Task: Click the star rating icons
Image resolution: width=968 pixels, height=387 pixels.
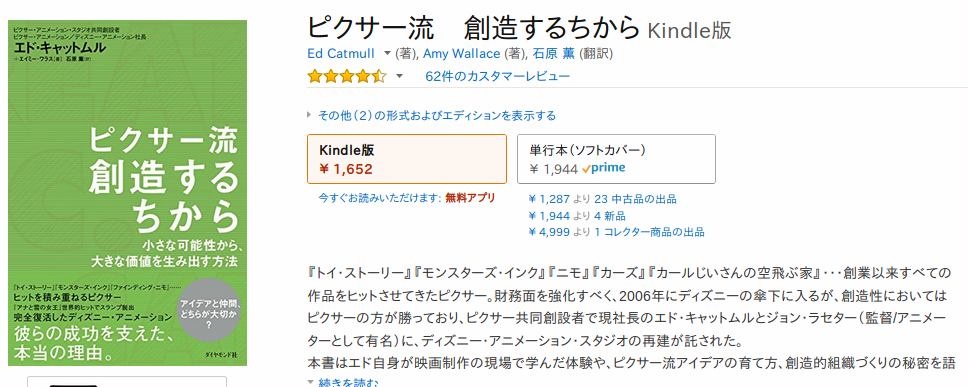Action: point(347,77)
